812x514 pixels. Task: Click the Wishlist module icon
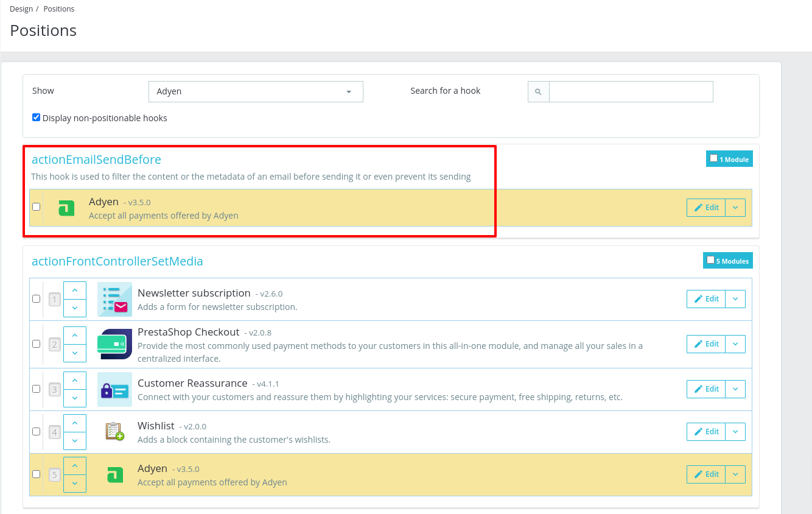[x=114, y=431]
